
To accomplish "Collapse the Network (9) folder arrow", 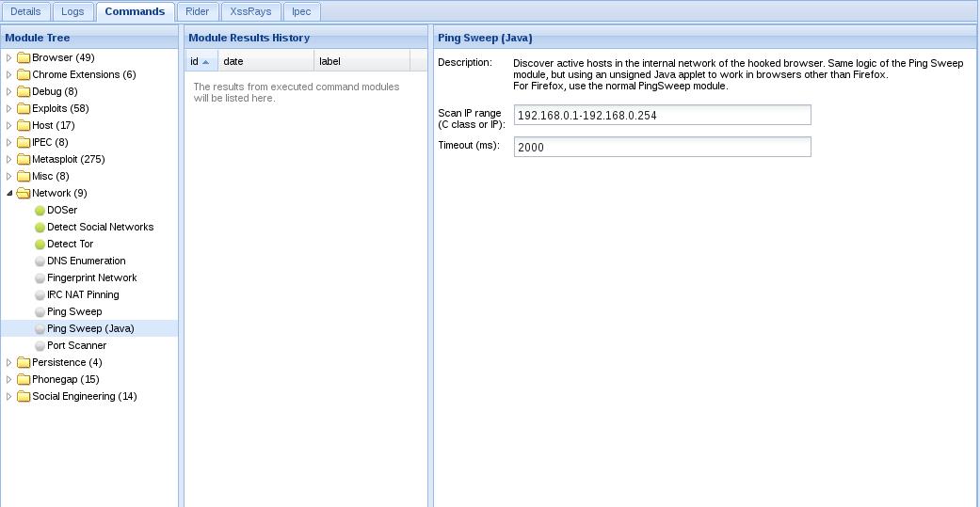I will click(x=8, y=193).
